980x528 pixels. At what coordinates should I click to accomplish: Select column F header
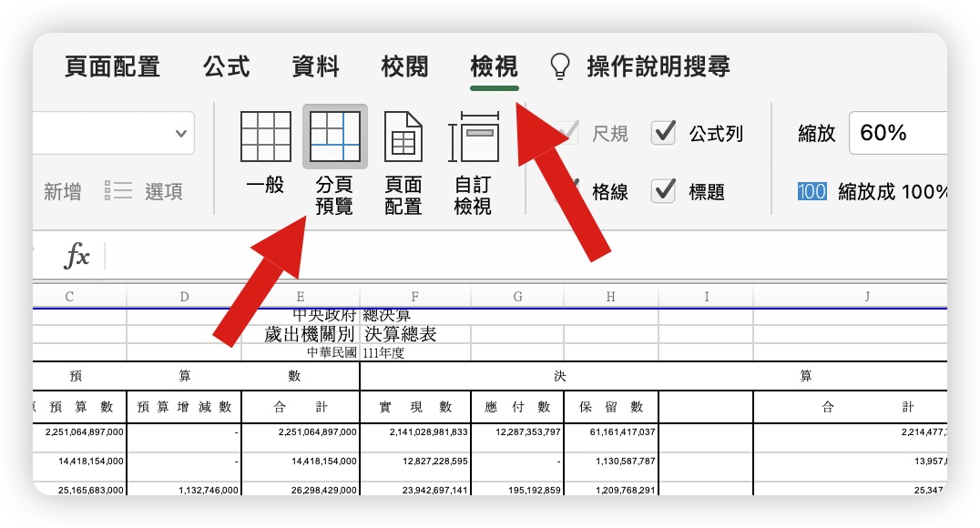(x=415, y=296)
